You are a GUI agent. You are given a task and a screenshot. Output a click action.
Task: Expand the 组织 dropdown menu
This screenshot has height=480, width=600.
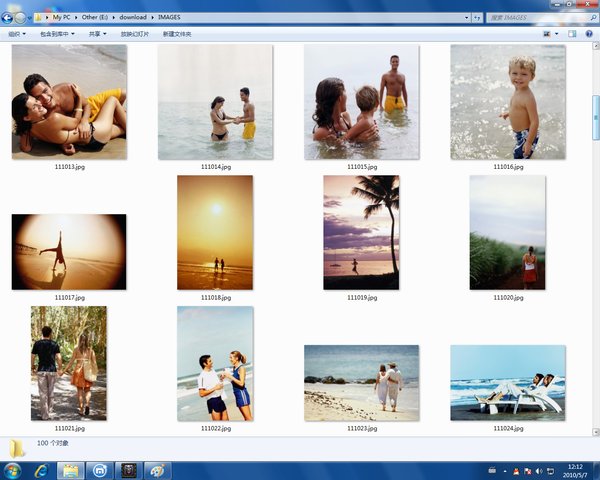point(17,34)
